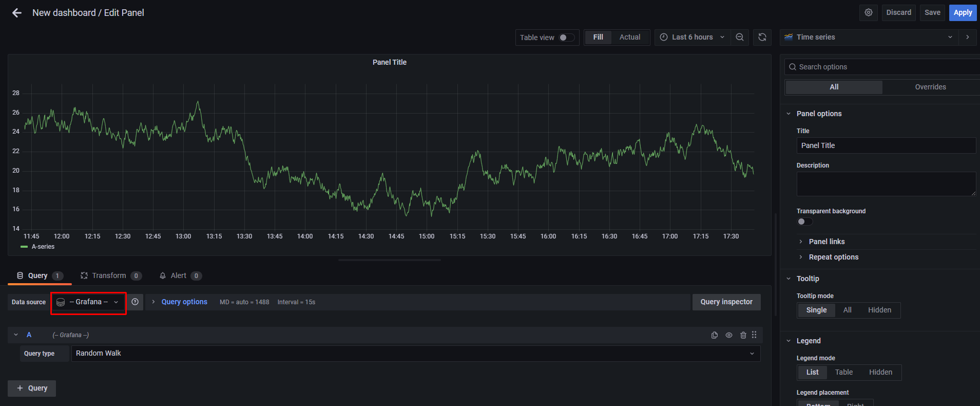Toggle Transparent background switch
The height and width of the screenshot is (406, 980).
tap(804, 222)
